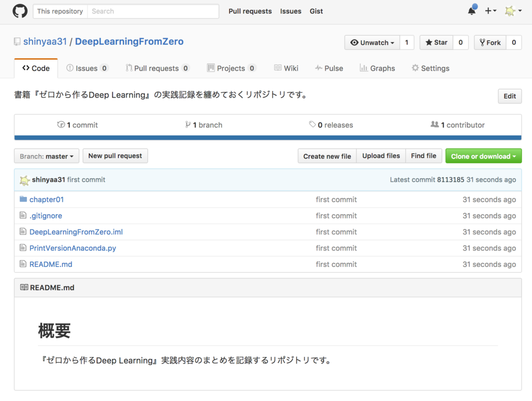532x401 pixels.
Task: Switch to the Issues tab
Action: 87,68
